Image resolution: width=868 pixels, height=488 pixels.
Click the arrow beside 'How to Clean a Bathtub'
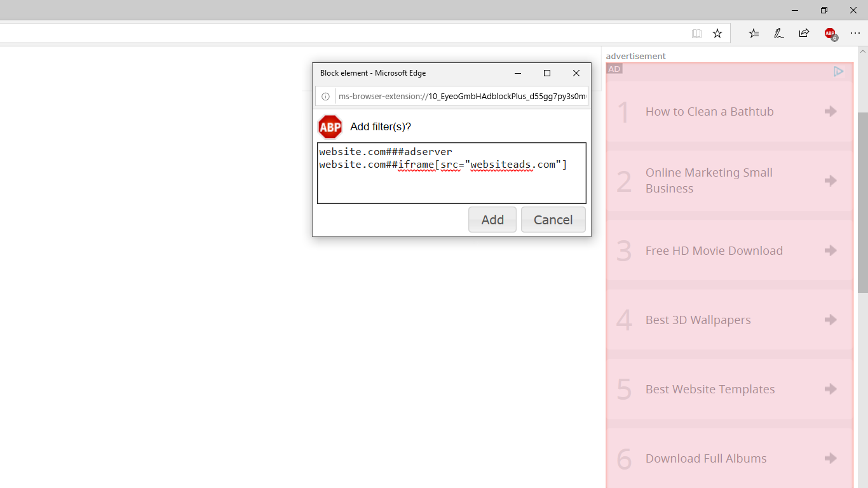[x=831, y=111]
